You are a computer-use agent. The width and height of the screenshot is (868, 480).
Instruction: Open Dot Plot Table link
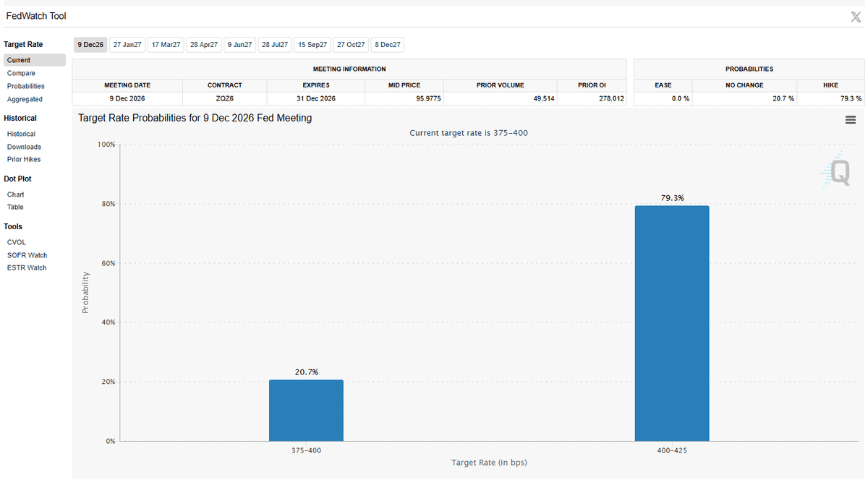[15, 207]
